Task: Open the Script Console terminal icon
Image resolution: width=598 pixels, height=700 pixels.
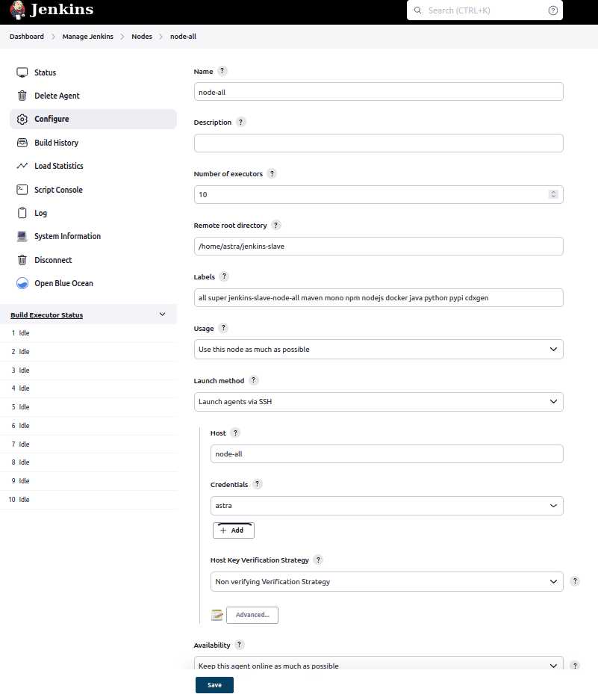Action: pyautogui.click(x=22, y=190)
